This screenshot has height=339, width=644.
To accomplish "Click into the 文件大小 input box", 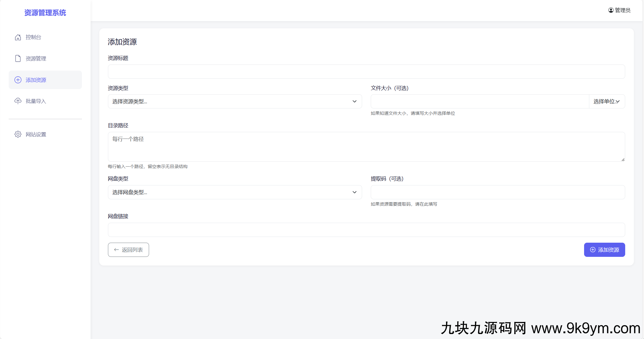I will click(x=480, y=102).
